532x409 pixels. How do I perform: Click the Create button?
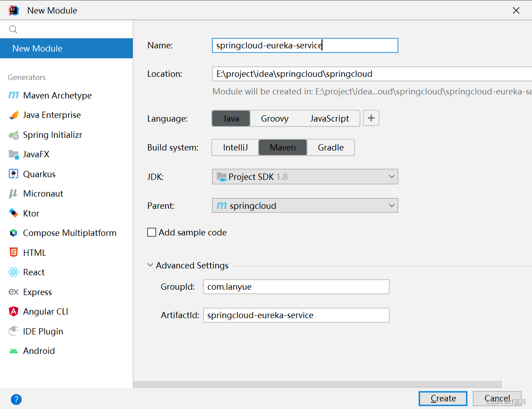(x=443, y=398)
